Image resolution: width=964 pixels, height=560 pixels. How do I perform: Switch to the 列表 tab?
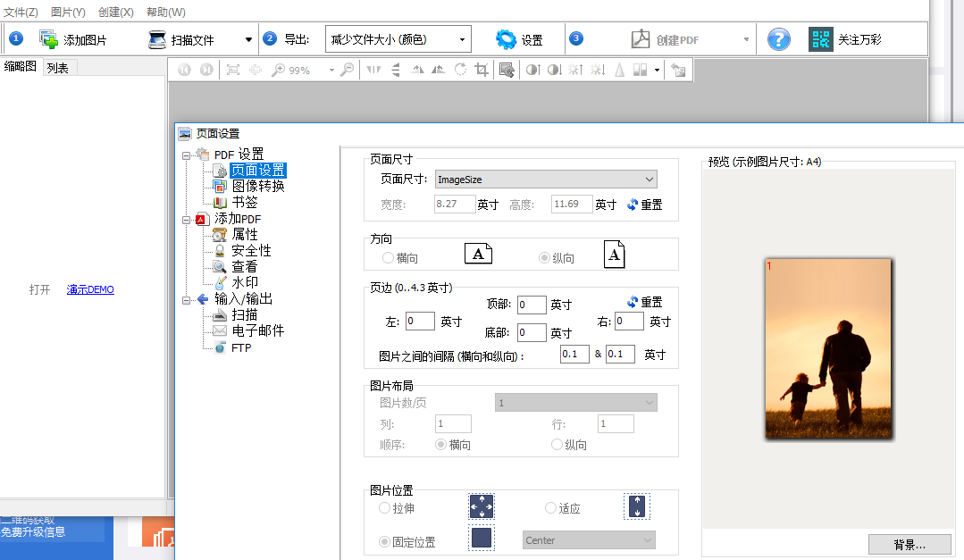(x=57, y=67)
